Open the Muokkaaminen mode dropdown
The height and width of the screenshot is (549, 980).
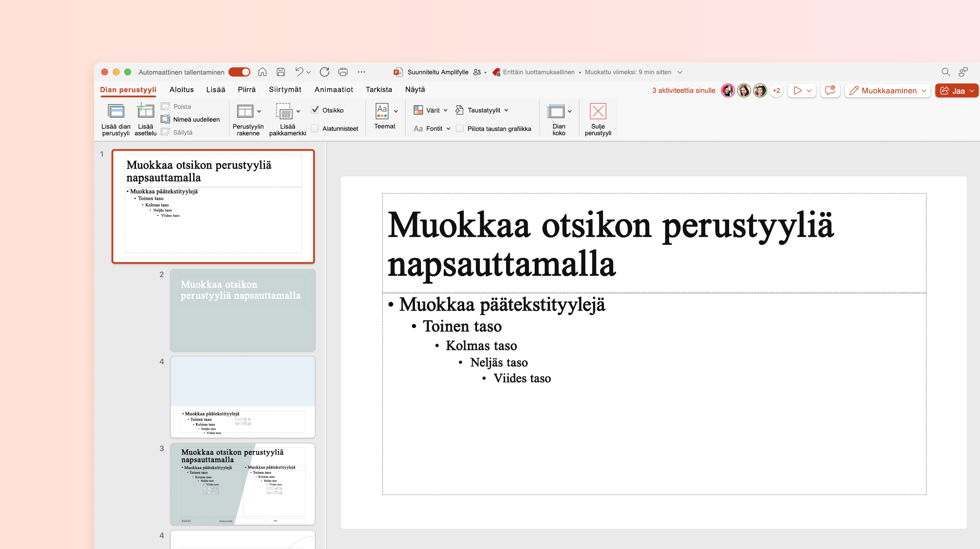(x=887, y=91)
